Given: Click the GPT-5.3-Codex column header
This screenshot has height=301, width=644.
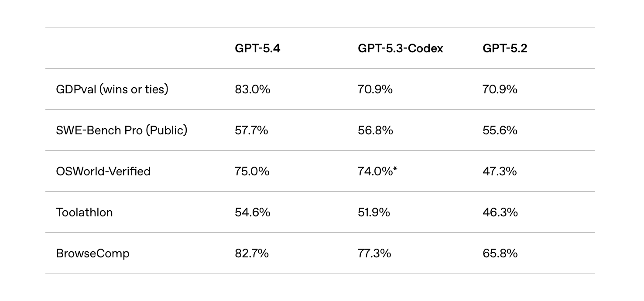Looking at the screenshot, I should coord(400,48).
